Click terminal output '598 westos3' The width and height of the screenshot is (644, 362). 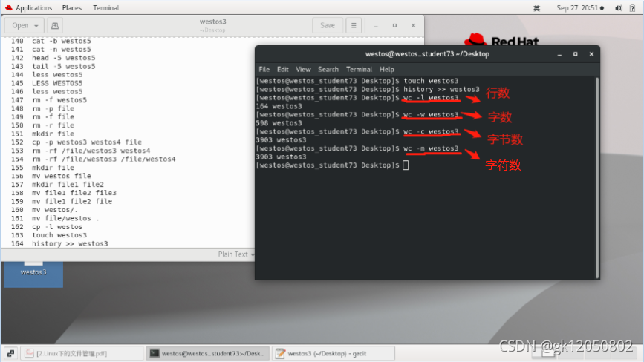point(279,123)
